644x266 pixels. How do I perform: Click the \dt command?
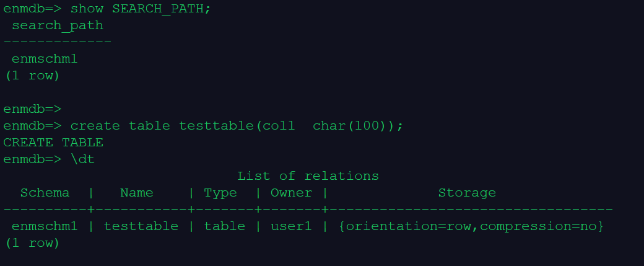[82, 159]
